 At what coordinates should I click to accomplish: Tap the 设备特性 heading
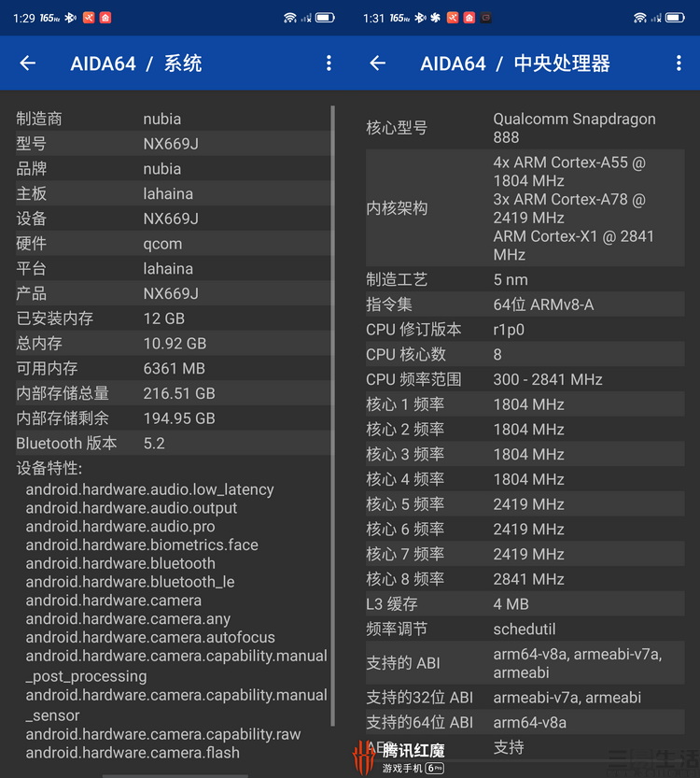coord(49,468)
